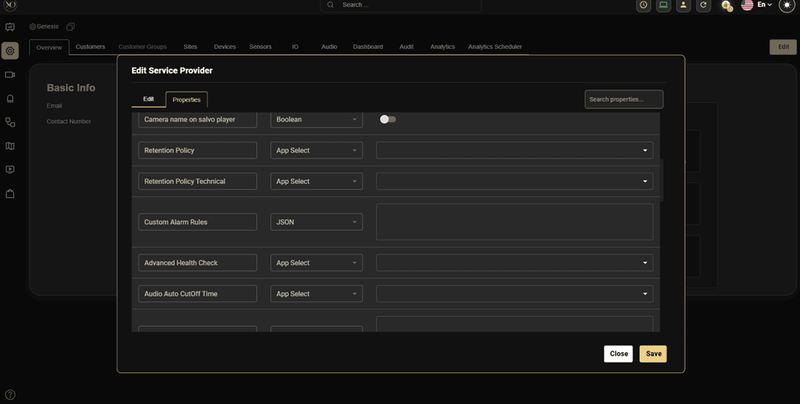Open the Devices tab
This screenshot has height=404, width=800.
224,46
